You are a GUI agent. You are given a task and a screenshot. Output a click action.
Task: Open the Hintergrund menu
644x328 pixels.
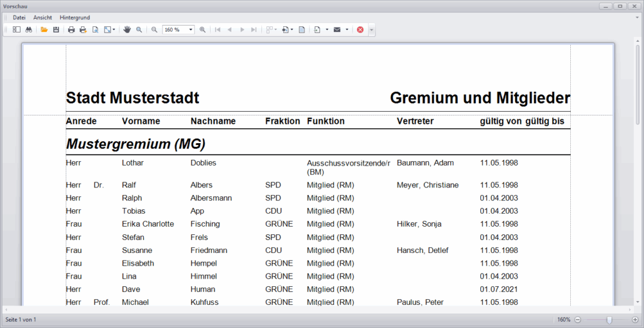point(74,17)
